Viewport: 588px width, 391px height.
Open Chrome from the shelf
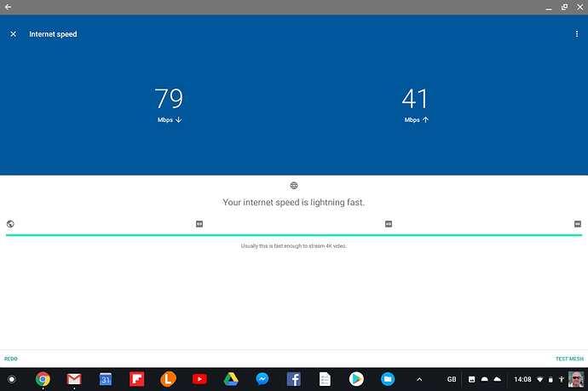pos(43,379)
